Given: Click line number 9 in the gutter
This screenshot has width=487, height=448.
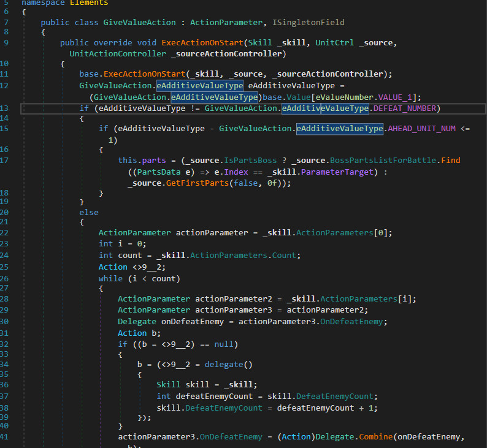Looking at the screenshot, I should [6, 43].
